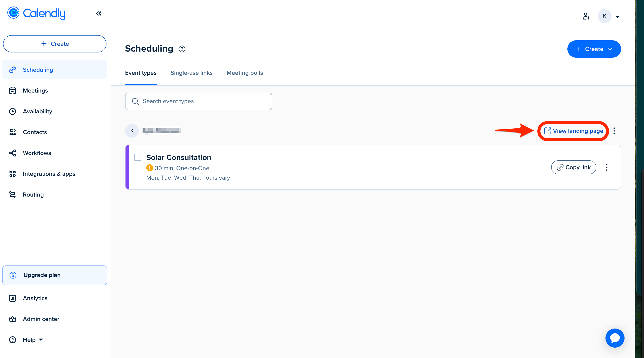Open the chat support bubble

pyautogui.click(x=615, y=338)
